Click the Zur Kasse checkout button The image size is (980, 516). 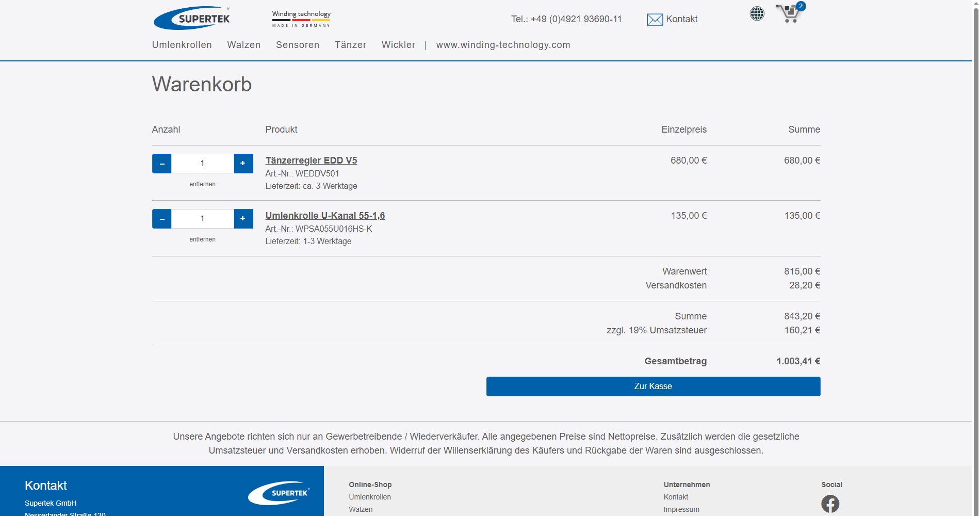click(653, 386)
